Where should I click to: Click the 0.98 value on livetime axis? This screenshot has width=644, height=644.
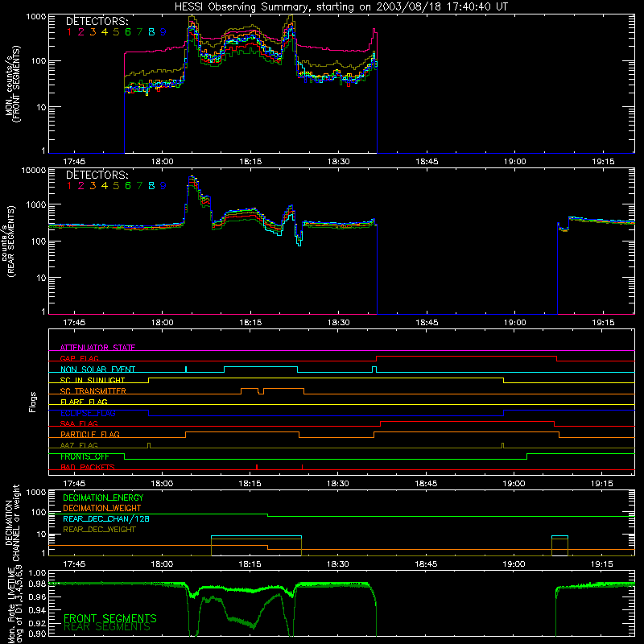pos(37,584)
